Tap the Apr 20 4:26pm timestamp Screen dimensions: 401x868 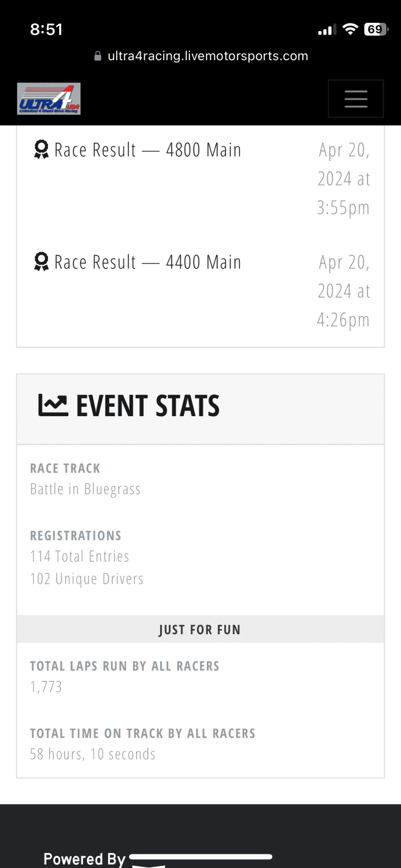pos(343,291)
